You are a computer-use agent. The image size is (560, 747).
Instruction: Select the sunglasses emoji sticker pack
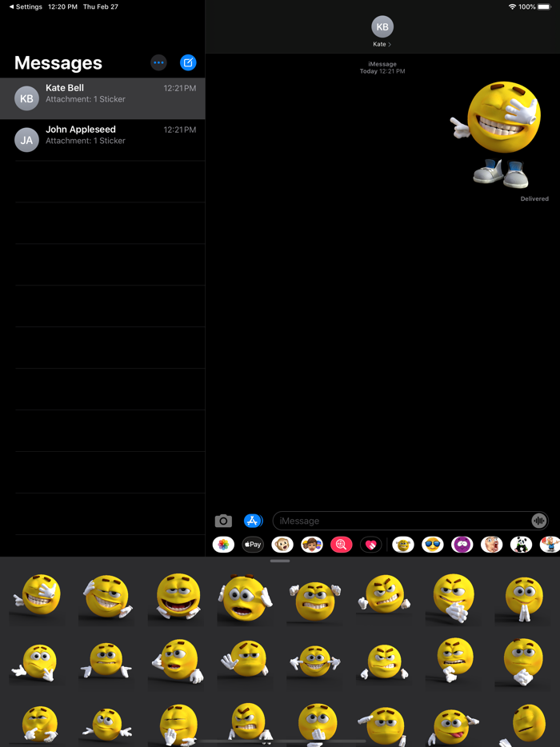(x=432, y=544)
